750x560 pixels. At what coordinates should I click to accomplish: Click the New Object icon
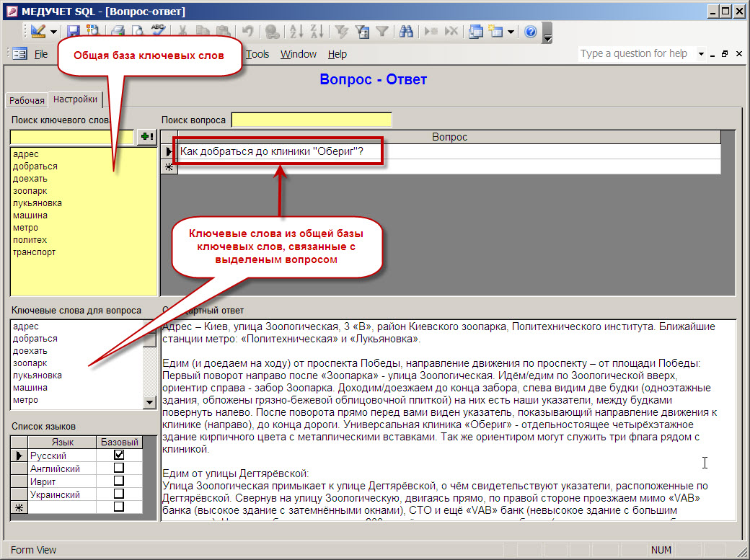point(495,32)
